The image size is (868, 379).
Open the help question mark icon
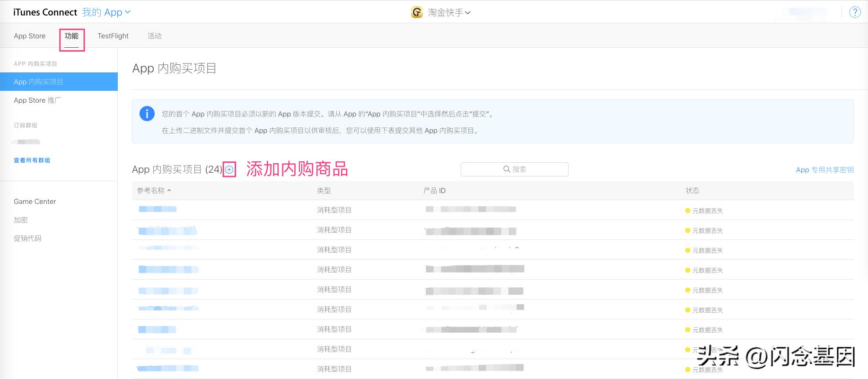(x=855, y=12)
